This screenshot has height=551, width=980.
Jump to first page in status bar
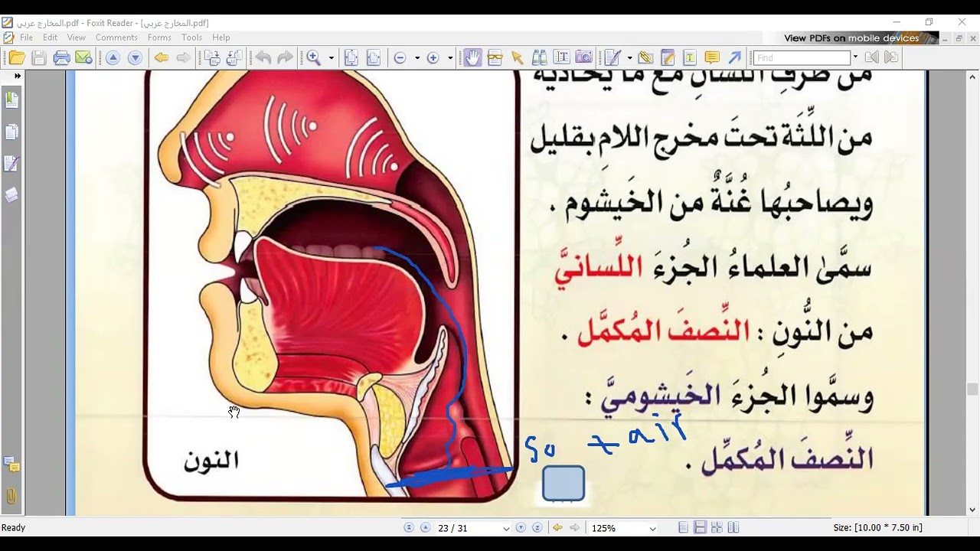[x=409, y=528]
